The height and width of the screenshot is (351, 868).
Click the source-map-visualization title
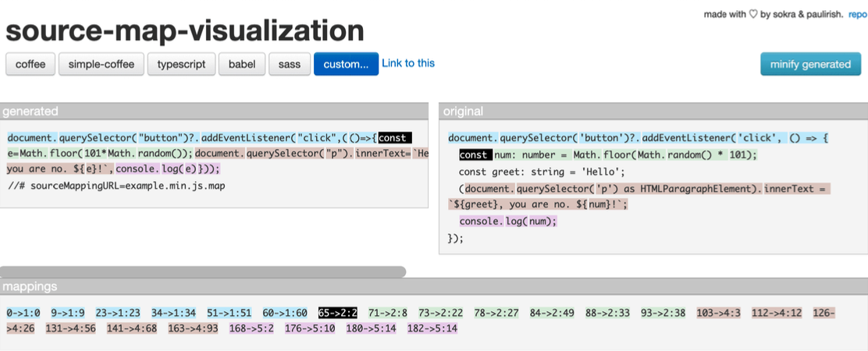185,31
